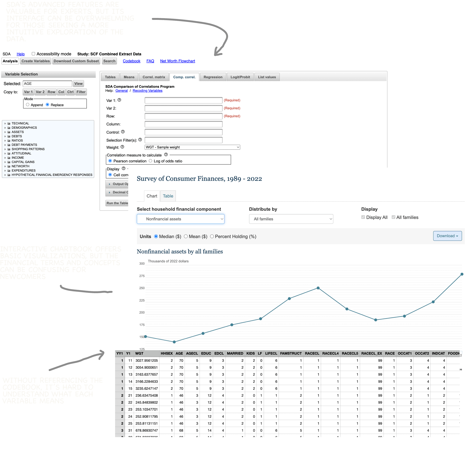
Task: Click the NETWORTH folder icon
Action: coord(9,166)
